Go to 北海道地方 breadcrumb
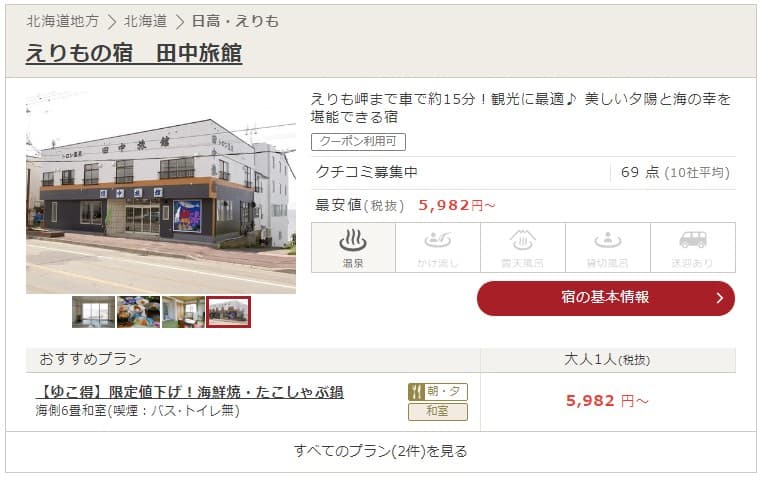Viewport: 762px width, 477px height. coord(62,21)
